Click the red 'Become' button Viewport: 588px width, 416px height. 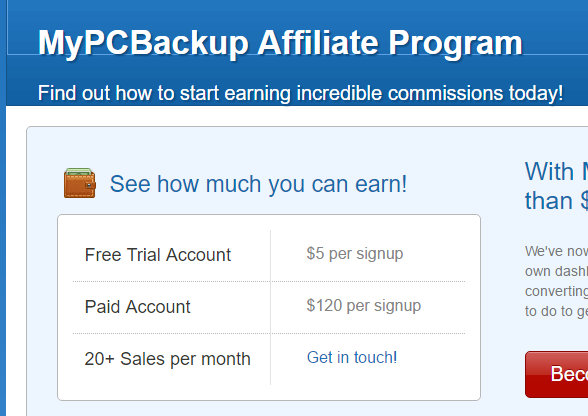coord(556,374)
